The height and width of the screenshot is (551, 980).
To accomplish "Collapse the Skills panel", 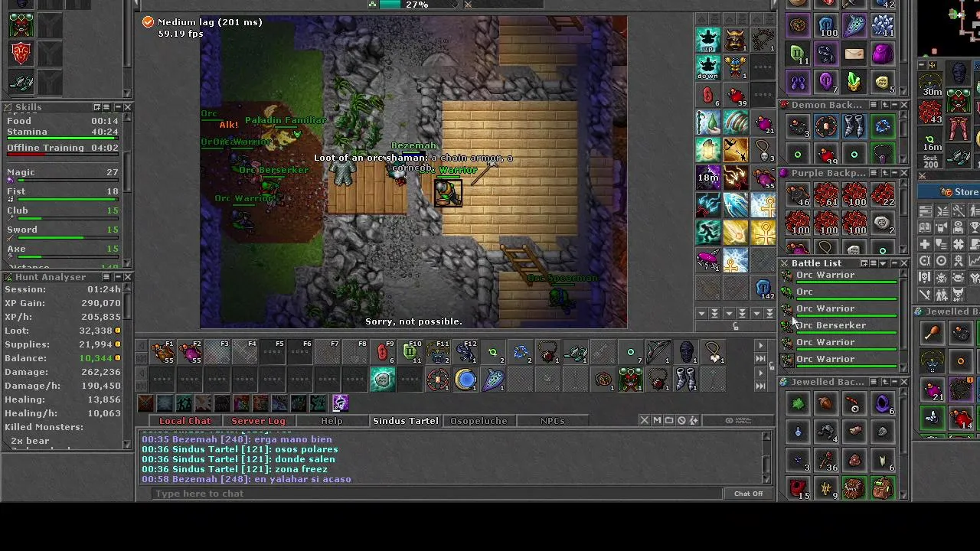I will click(x=117, y=107).
